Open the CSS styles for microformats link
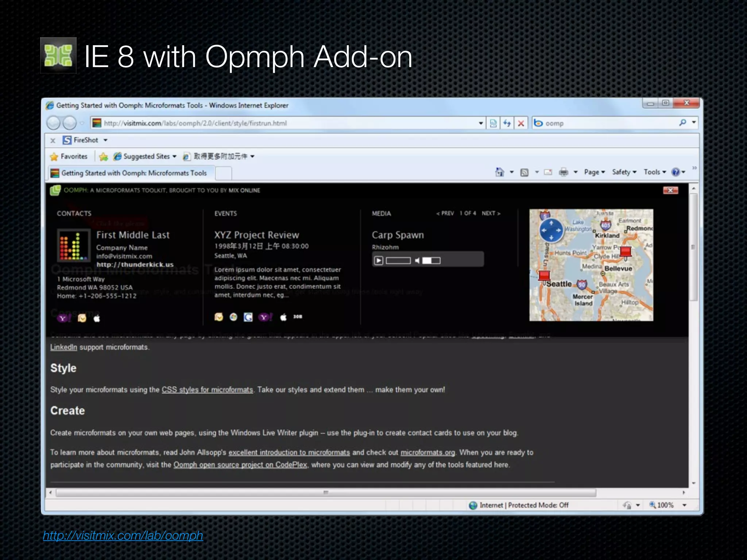 207,390
